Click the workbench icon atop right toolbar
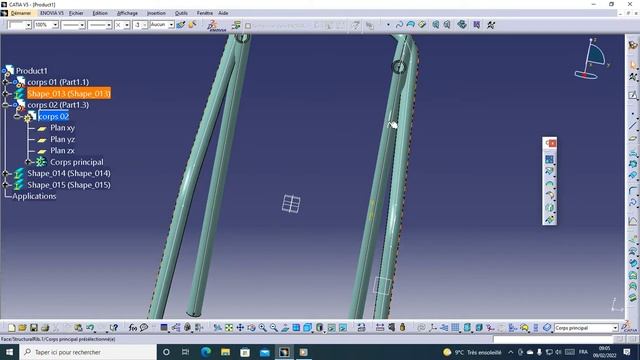 [633, 45]
